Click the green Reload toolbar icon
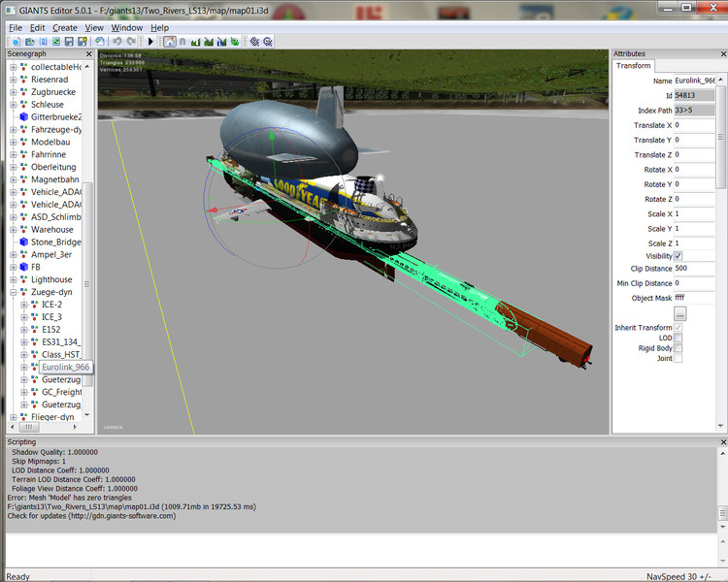The image size is (728, 582). pos(56,42)
